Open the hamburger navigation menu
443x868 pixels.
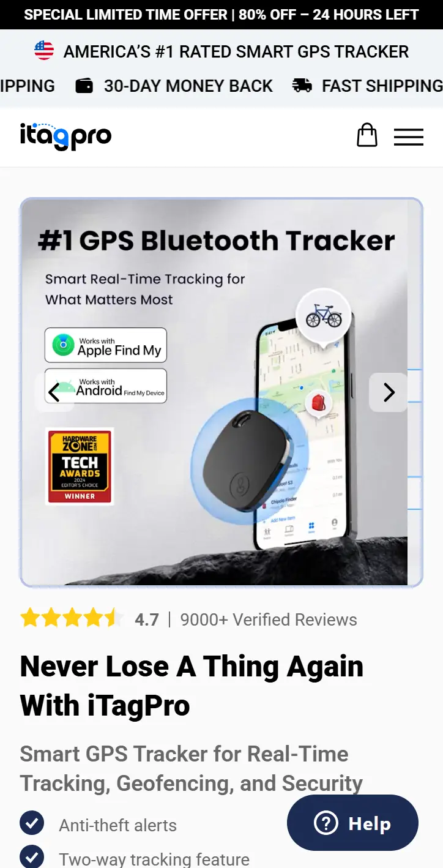coord(409,137)
